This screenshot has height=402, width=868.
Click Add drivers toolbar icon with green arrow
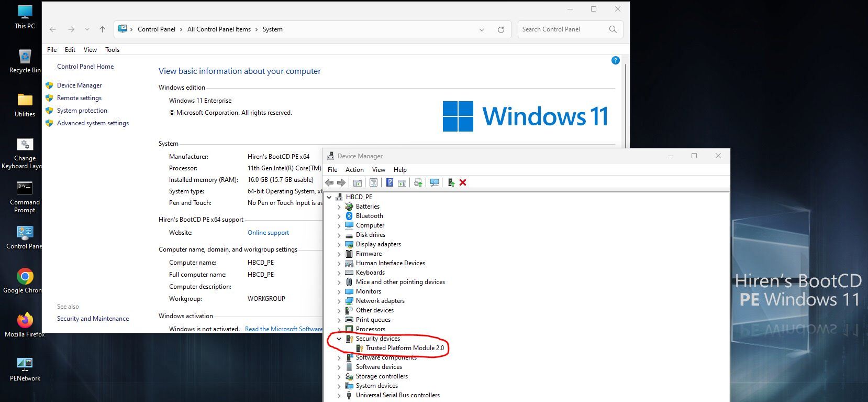(x=451, y=182)
